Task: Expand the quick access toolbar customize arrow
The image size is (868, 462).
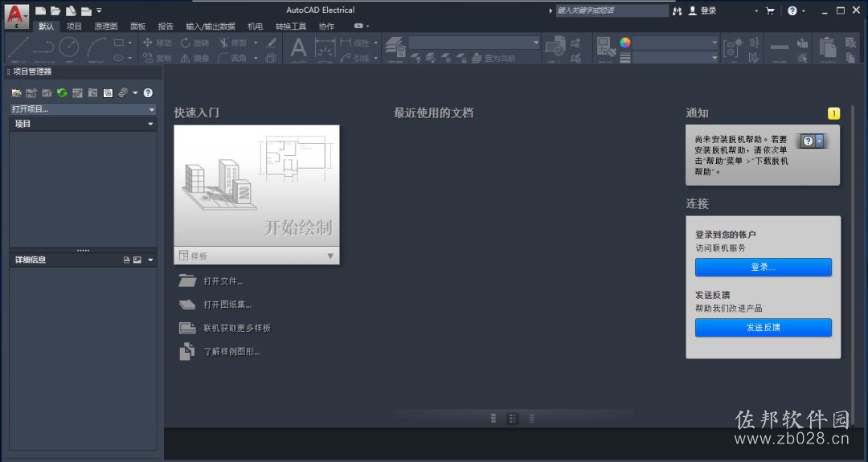Action: (99, 10)
